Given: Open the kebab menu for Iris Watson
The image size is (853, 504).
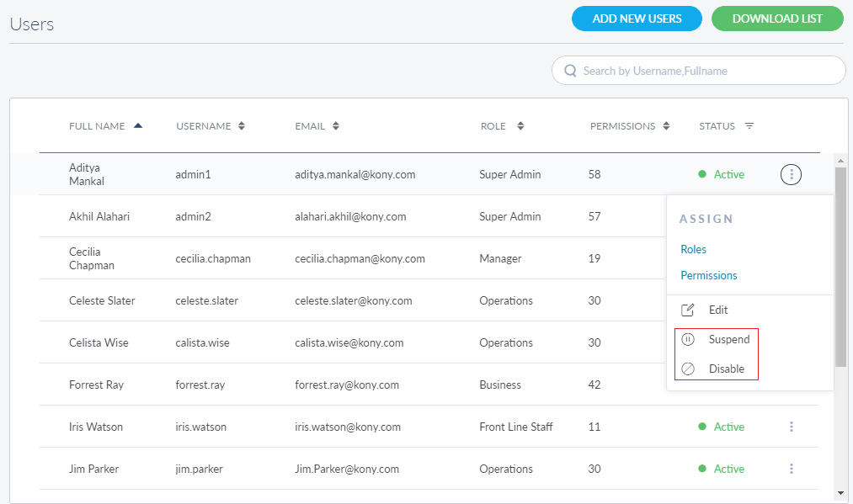Looking at the screenshot, I should pyautogui.click(x=792, y=427).
